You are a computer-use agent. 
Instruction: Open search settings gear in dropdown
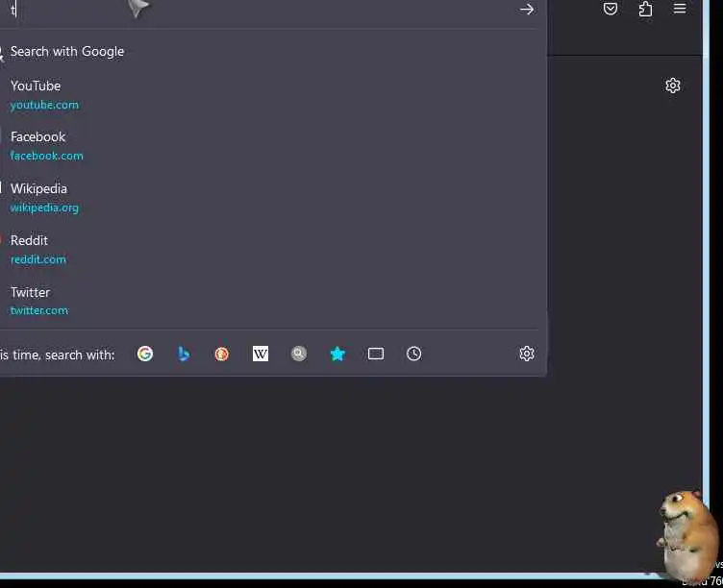[527, 354]
